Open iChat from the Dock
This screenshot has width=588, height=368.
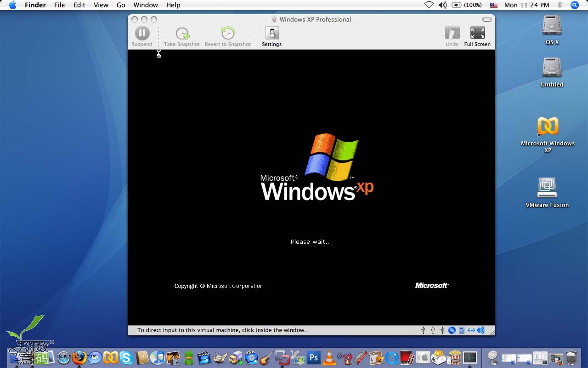95,357
